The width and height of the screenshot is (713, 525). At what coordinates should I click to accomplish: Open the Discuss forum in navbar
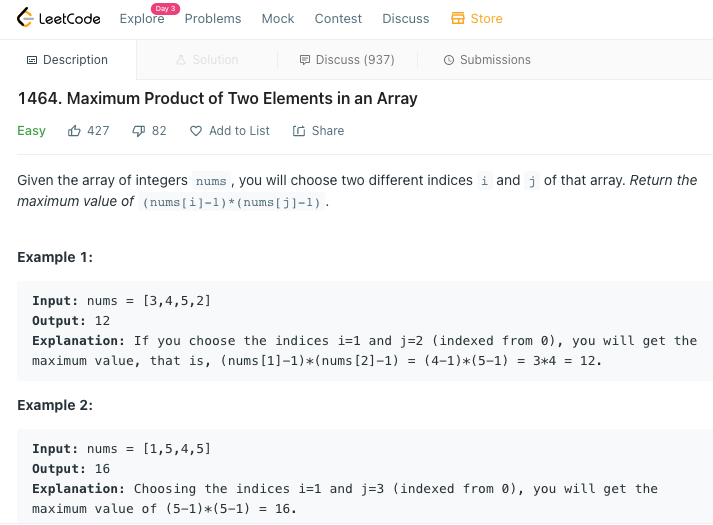coord(406,19)
